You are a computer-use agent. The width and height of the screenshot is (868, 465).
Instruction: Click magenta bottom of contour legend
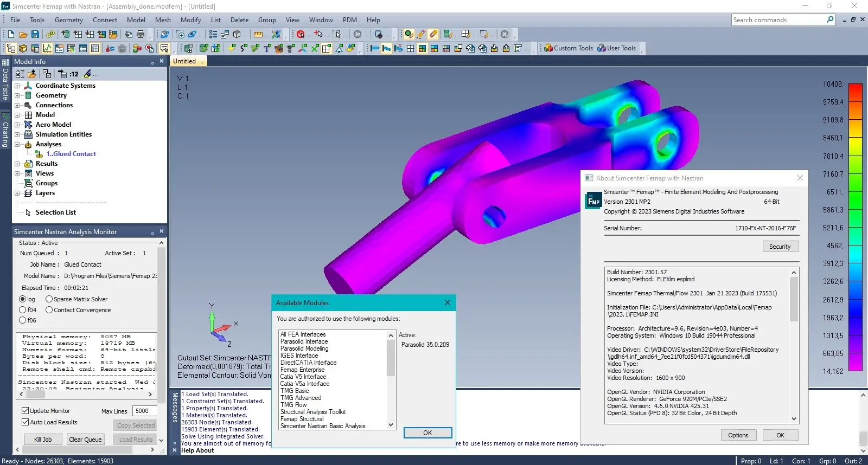[x=856, y=363]
